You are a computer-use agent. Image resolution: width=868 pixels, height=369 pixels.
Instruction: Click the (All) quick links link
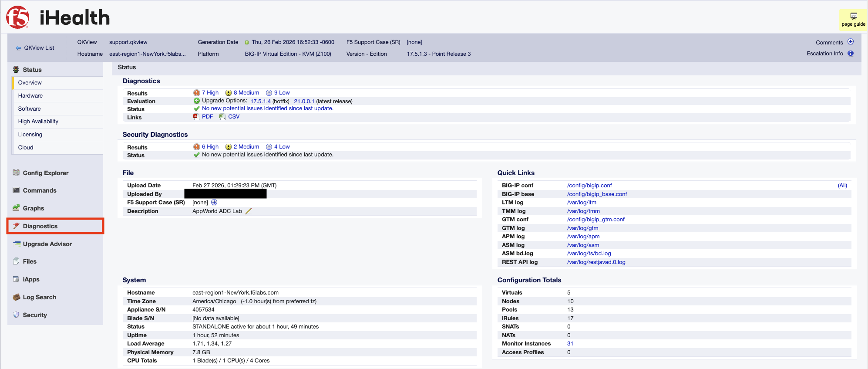pos(843,186)
